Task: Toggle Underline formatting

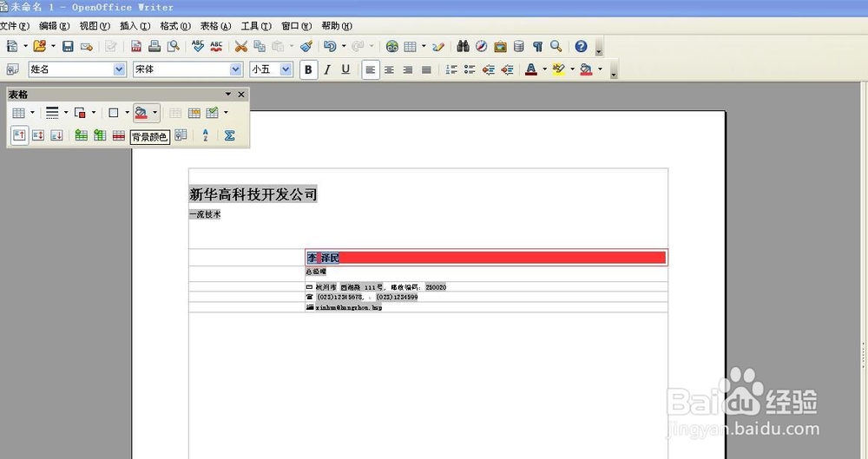Action: [x=346, y=69]
